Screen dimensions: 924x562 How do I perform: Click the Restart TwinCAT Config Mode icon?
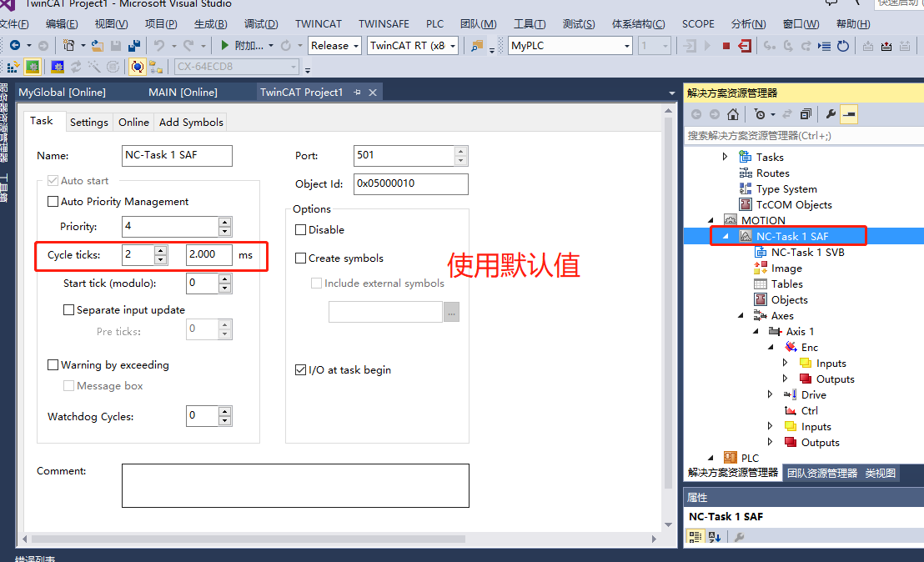(58, 68)
